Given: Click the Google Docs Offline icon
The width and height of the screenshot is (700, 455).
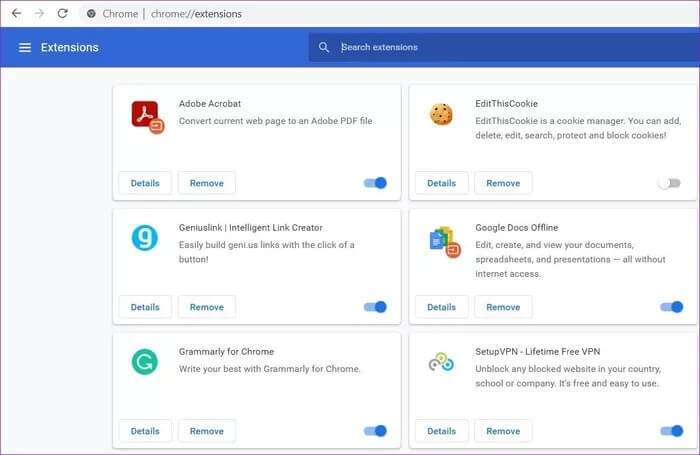Looking at the screenshot, I should point(445,242).
